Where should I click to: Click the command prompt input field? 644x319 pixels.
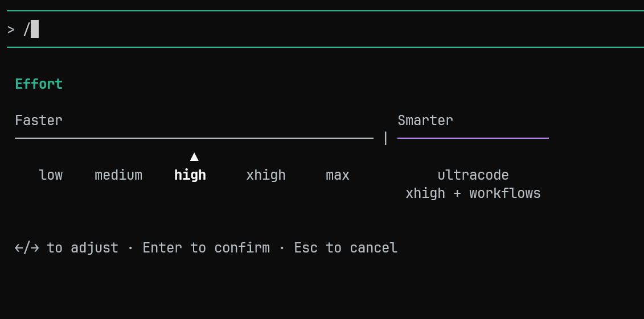coord(325,29)
